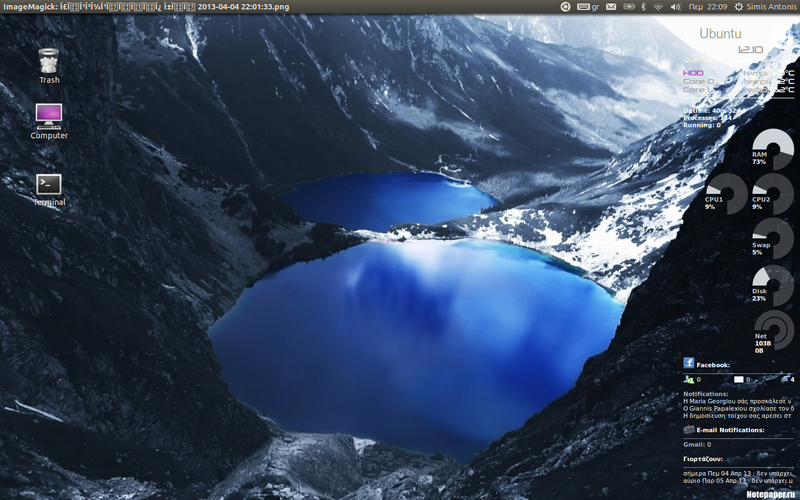Click the Facebook logo icon in widget
The height and width of the screenshot is (500, 800).
pos(689,364)
